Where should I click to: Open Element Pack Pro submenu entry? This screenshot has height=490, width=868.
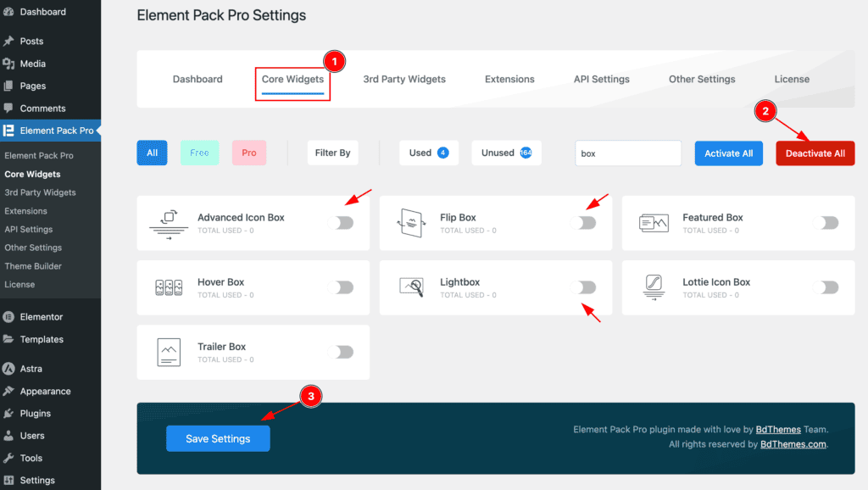click(39, 156)
